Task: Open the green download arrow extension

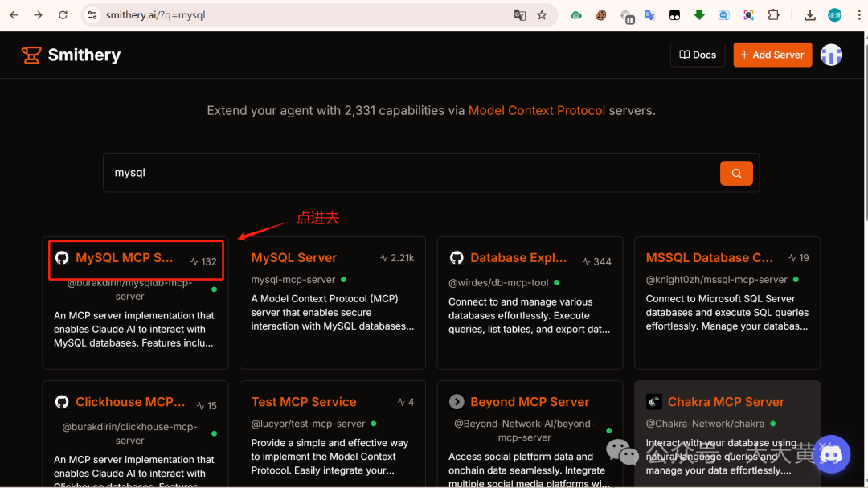Action: (699, 15)
